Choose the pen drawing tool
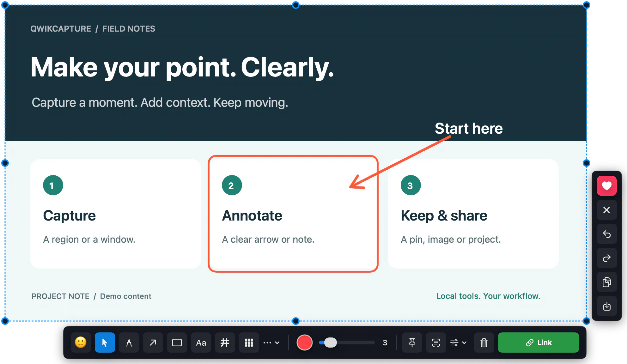Viewport: 627px width, 364px height. [x=129, y=343]
